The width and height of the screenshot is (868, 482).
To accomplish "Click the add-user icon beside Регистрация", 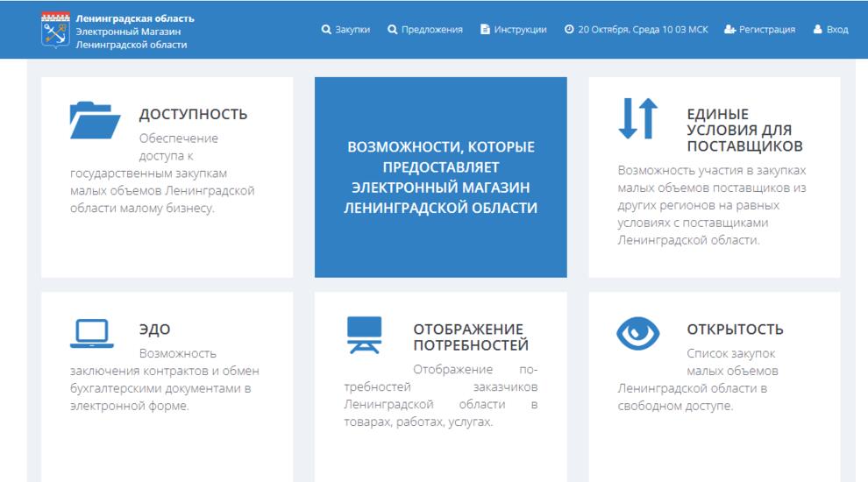I will point(729,29).
